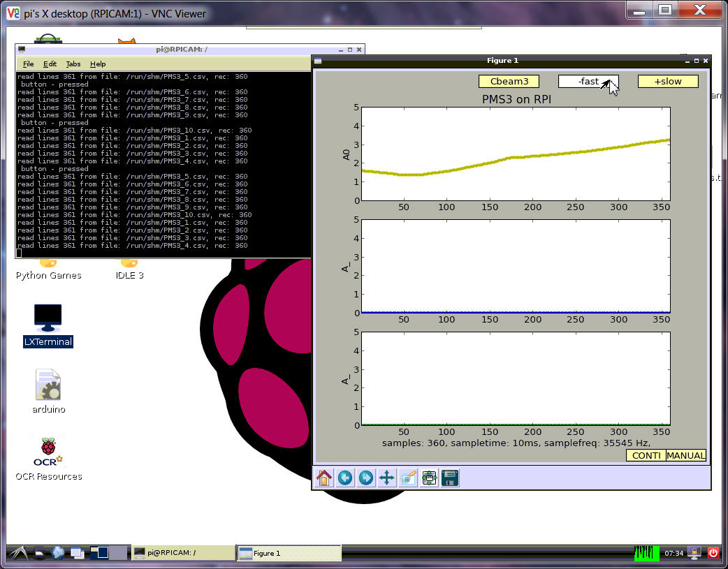Click the back arrow in plot toolbar
Viewport: 728px width, 569px height.
pos(345,478)
